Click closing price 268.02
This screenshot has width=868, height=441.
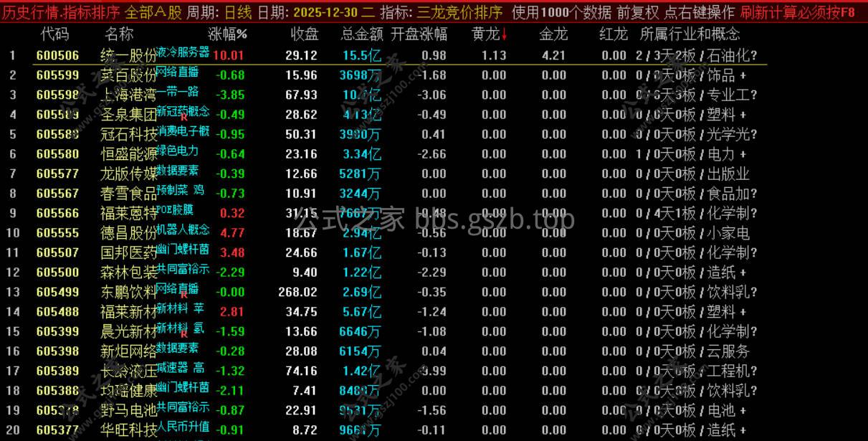point(297,292)
